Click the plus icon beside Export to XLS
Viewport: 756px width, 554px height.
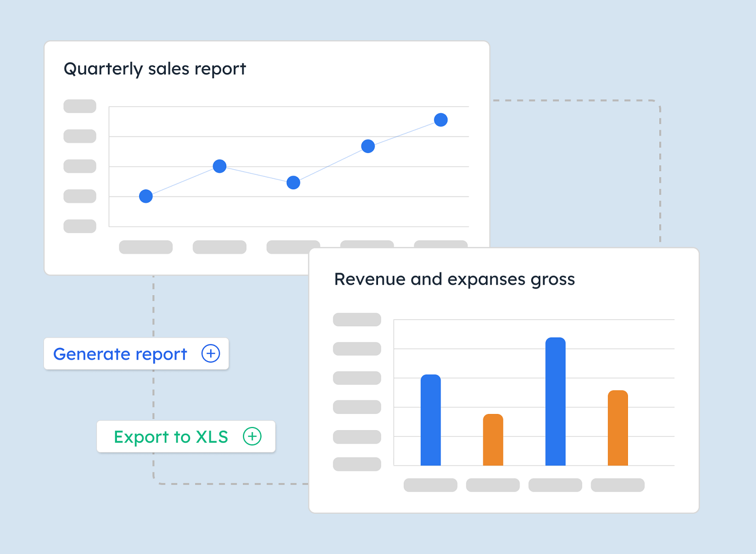(251, 437)
